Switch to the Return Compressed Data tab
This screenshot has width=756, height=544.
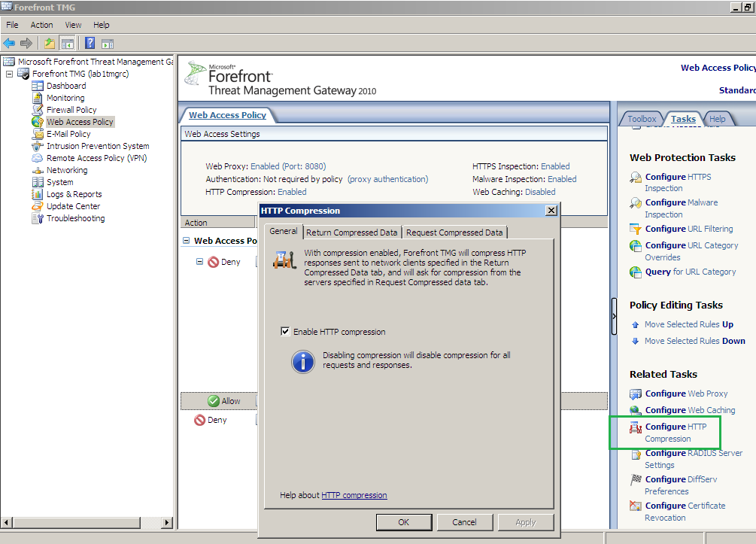[x=351, y=232]
